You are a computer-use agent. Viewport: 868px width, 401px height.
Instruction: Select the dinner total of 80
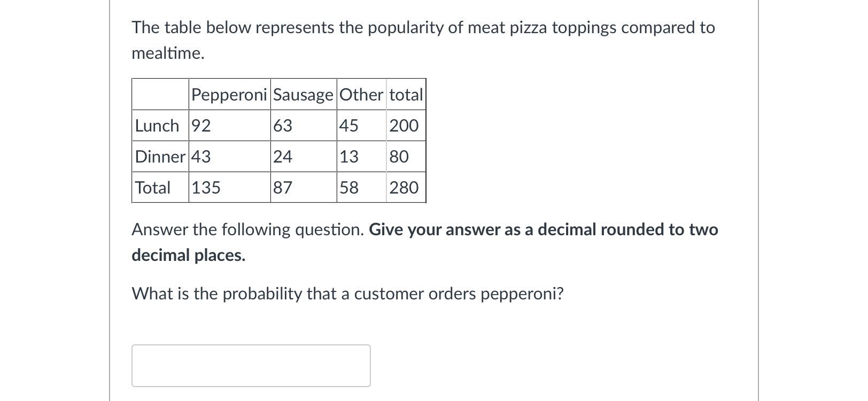(x=399, y=157)
